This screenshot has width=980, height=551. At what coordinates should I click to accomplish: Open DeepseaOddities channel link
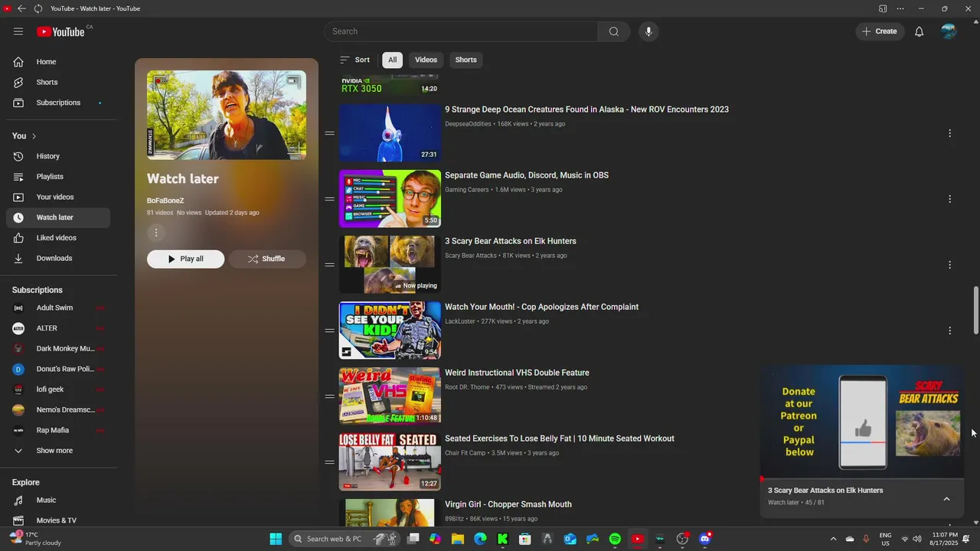(468, 124)
